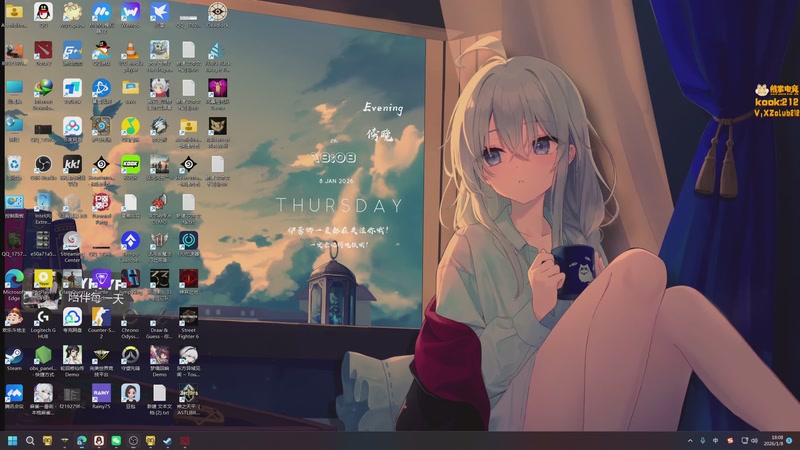Open the yellow-green QQ Music icon

point(131,126)
